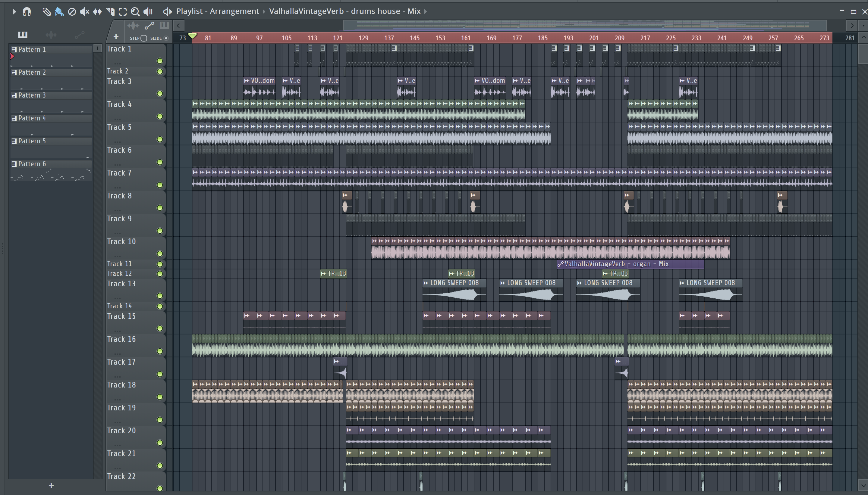Mute Track 14 with its green light
This screenshot has height=495, width=868.
pyautogui.click(x=160, y=306)
